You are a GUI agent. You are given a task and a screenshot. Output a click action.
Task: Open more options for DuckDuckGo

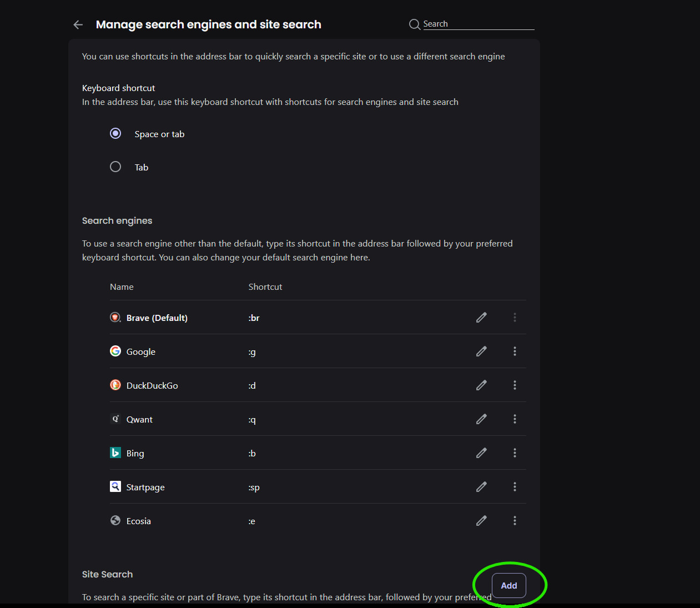click(515, 385)
